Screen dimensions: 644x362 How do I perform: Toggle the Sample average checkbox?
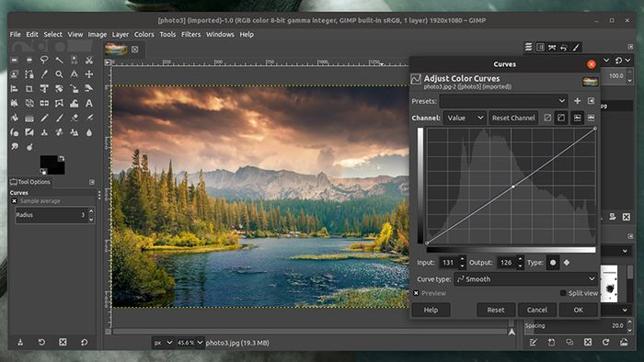point(15,201)
